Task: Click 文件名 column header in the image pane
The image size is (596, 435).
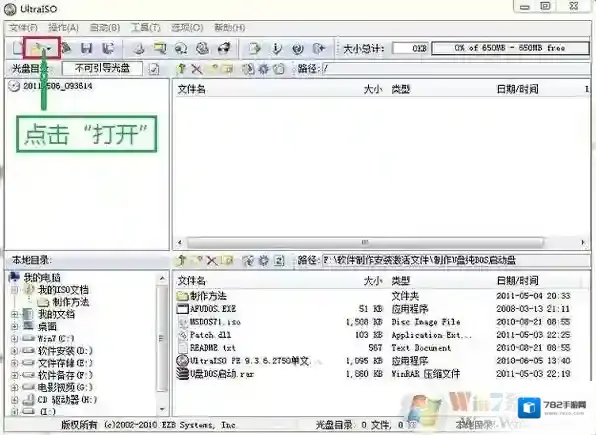Action: 192,89
